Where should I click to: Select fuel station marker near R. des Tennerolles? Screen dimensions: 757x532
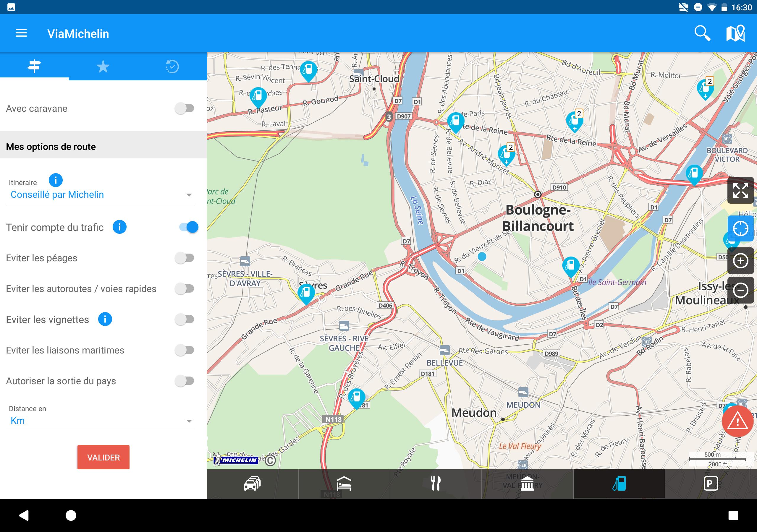click(308, 71)
